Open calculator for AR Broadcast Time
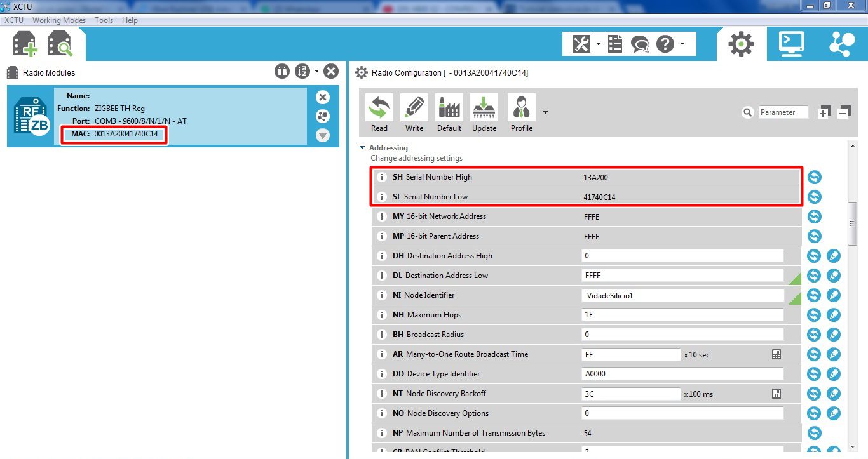The width and height of the screenshot is (868, 459). (776, 354)
